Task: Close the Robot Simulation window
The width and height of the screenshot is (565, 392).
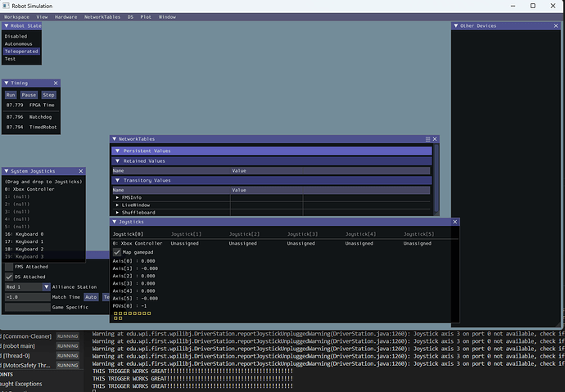Action: (x=553, y=6)
